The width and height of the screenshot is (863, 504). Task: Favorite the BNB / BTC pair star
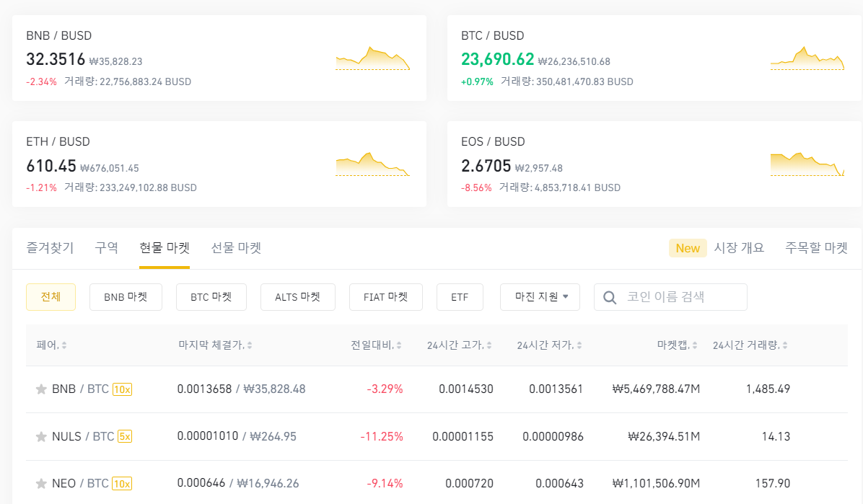41,389
